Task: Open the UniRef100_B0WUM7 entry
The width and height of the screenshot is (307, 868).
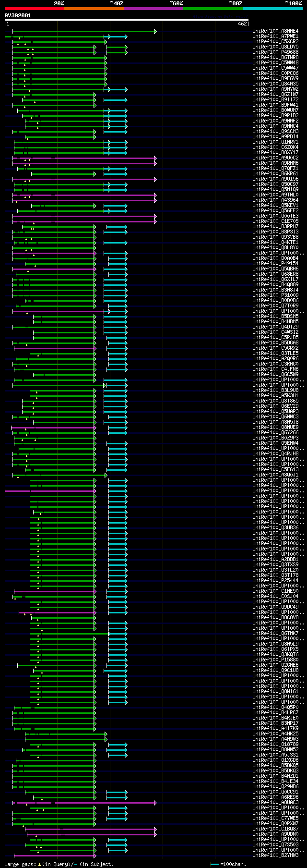Action: 275,110
